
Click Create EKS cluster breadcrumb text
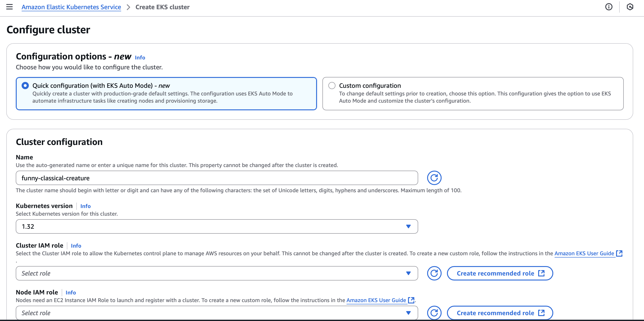pyautogui.click(x=163, y=7)
